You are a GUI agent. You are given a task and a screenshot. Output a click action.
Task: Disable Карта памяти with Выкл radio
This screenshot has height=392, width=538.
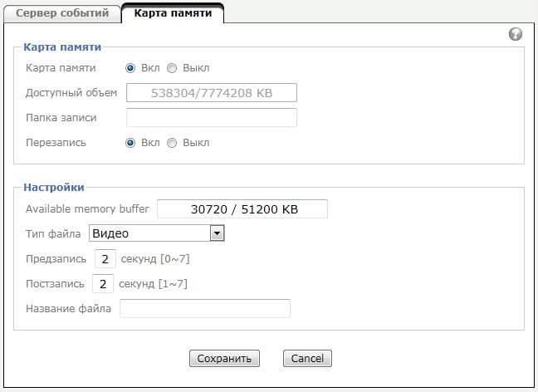172,68
